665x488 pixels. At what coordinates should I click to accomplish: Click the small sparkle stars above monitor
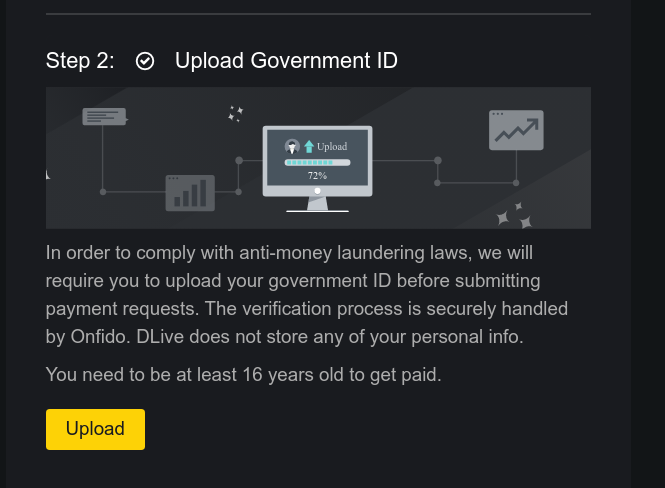tap(235, 114)
